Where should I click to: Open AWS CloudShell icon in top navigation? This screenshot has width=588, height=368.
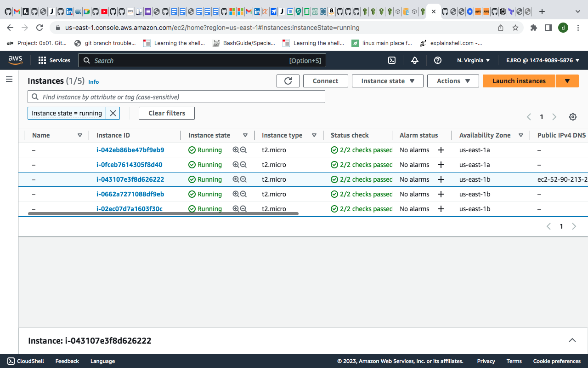point(392,60)
